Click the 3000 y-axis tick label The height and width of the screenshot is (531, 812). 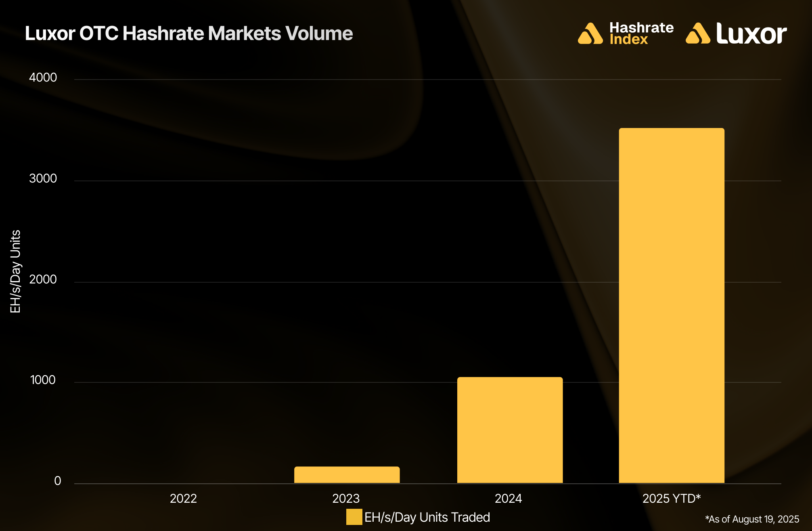click(43, 178)
